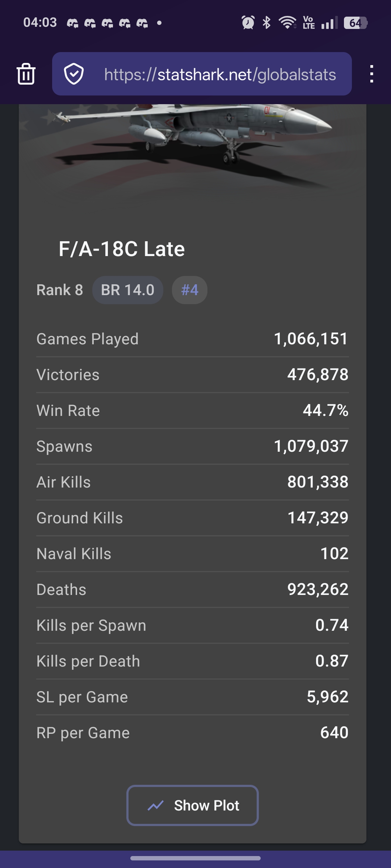Select the Games Played stat row
Image resolution: width=391 pixels, height=868 pixels.
coord(193,339)
